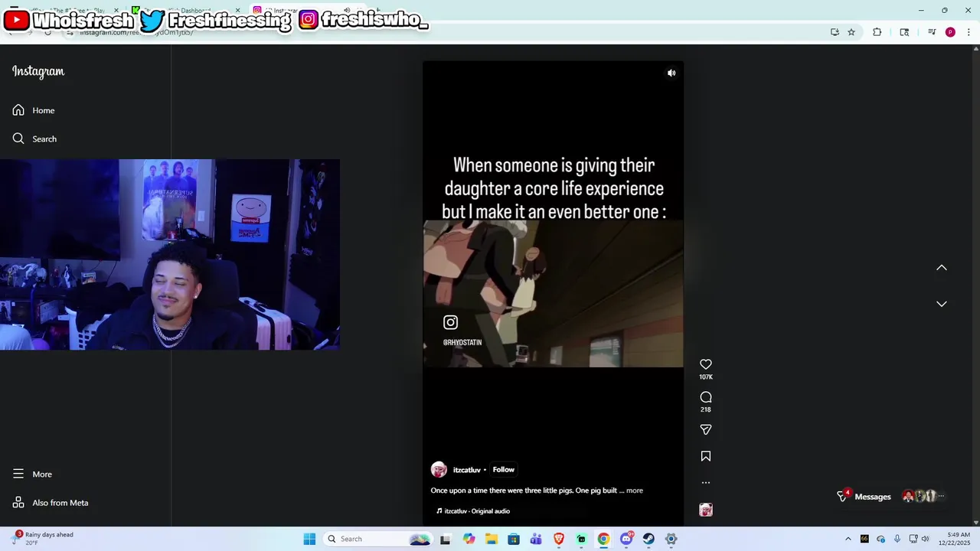
Task: Open Task View on the taskbar
Action: click(446, 539)
